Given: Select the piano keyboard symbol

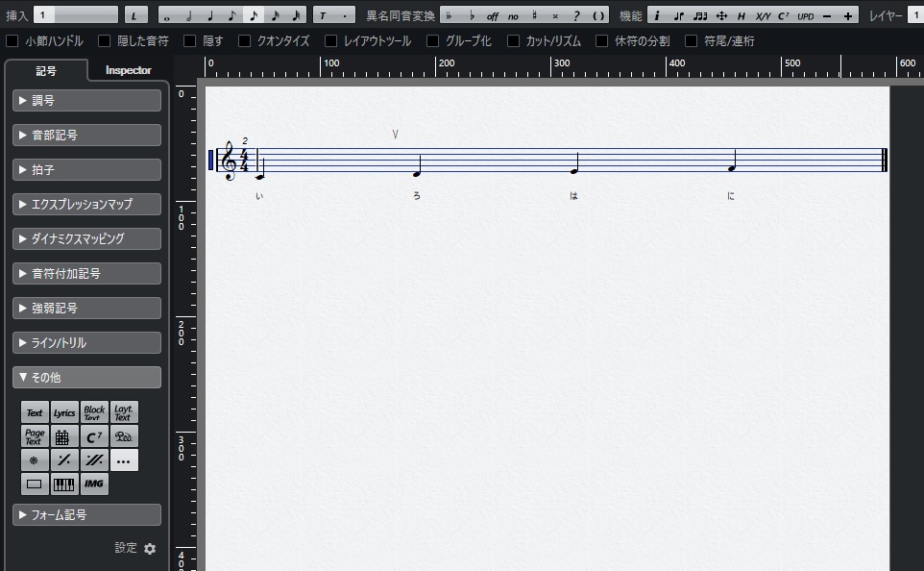Looking at the screenshot, I should pyautogui.click(x=64, y=484).
